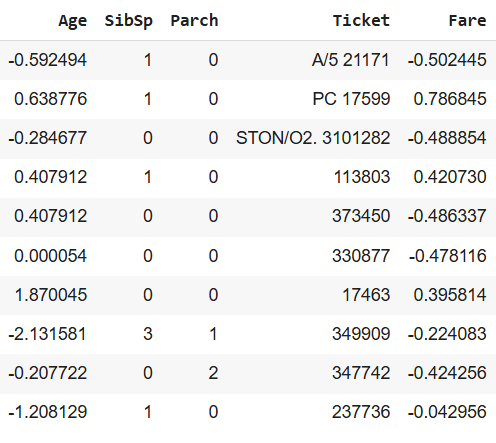Click the Fare column header
Screen dimensions: 496x443
[x=468, y=21]
